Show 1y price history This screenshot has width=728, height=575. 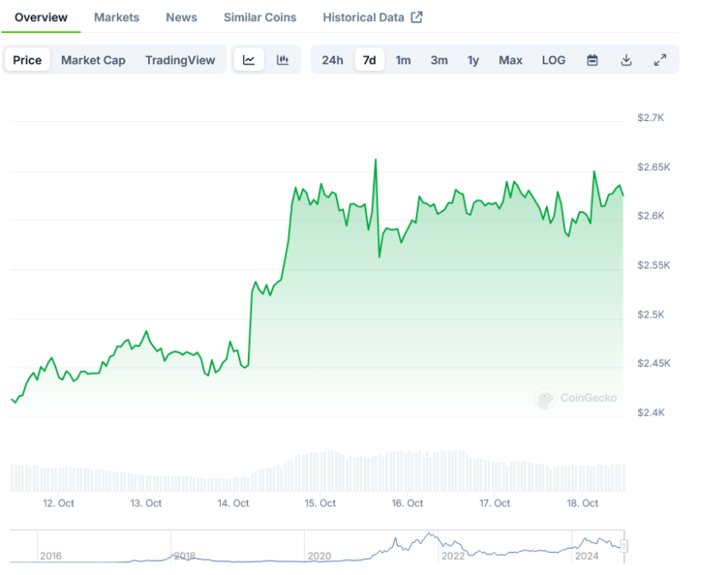pos(473,60)
